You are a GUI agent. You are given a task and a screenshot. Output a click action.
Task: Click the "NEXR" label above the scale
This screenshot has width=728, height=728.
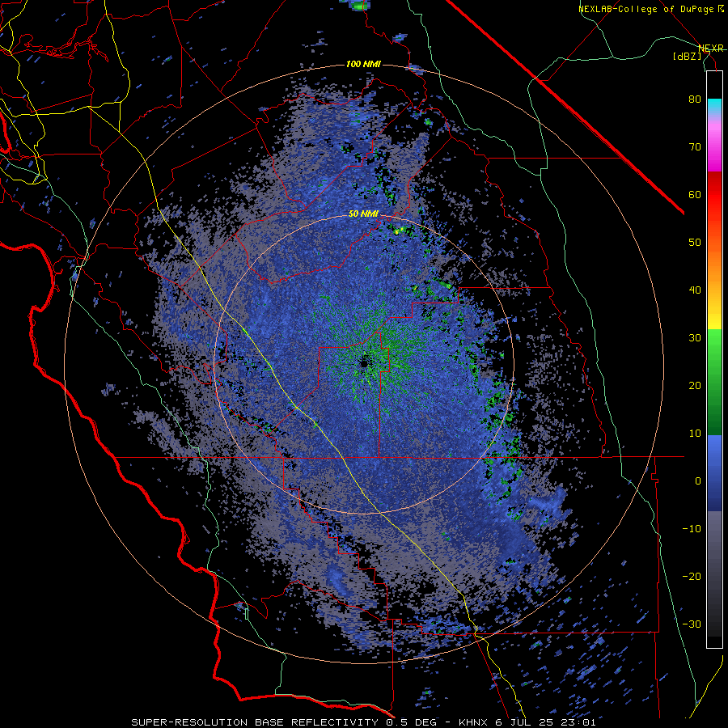point(711,48)
